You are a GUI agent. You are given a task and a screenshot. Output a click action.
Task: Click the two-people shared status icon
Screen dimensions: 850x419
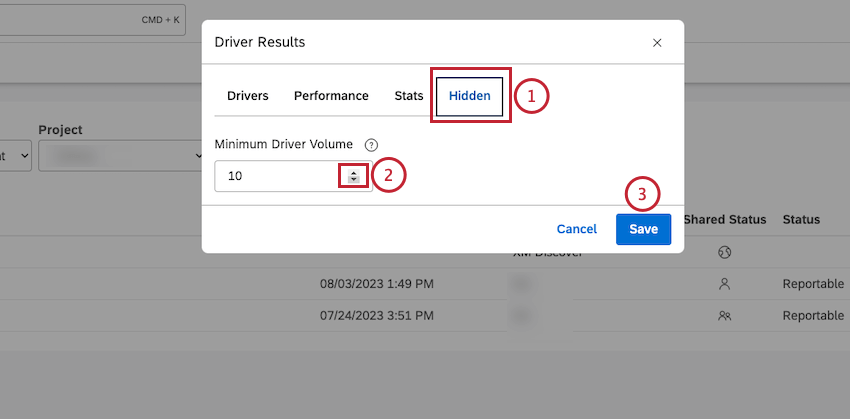pos(724,315)
